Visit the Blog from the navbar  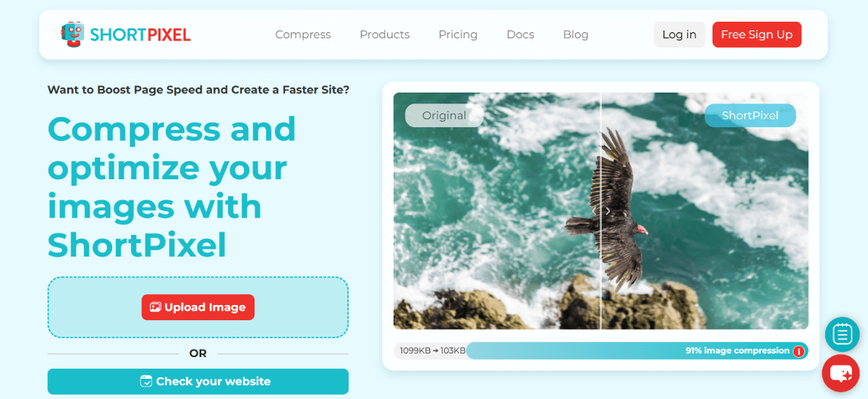576,35
